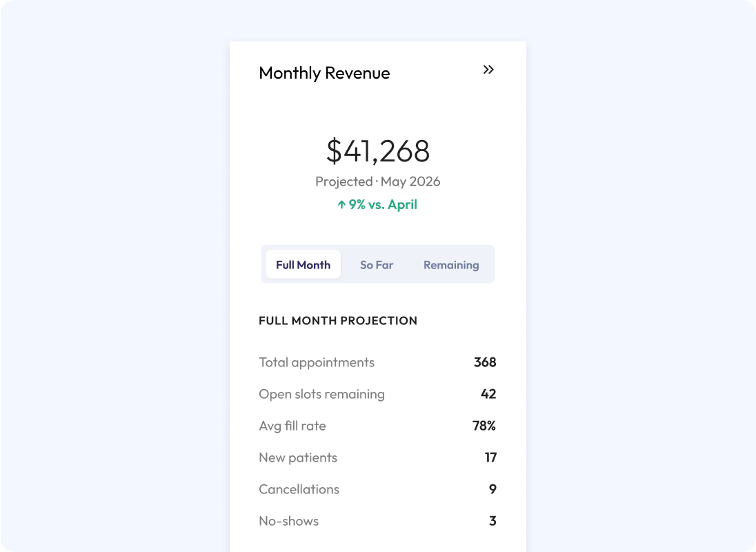Click the 78% fill rate value

484,426
